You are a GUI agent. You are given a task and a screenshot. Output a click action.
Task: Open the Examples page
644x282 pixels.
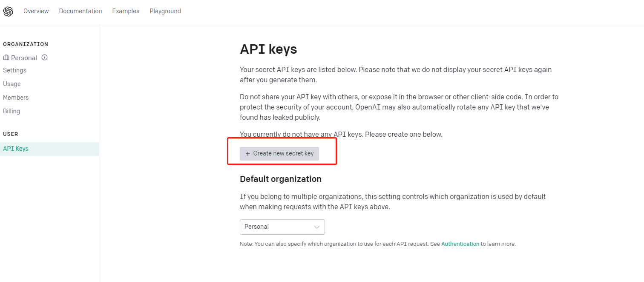126,11
